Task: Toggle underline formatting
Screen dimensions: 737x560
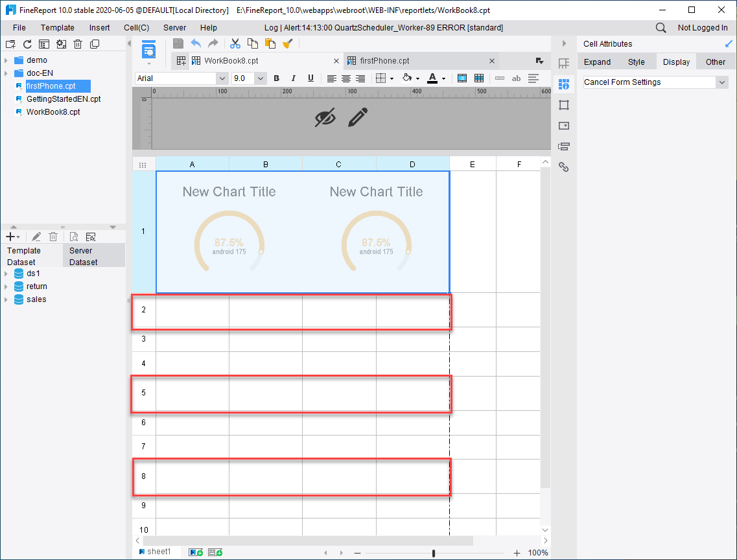Action: [310, 78]
